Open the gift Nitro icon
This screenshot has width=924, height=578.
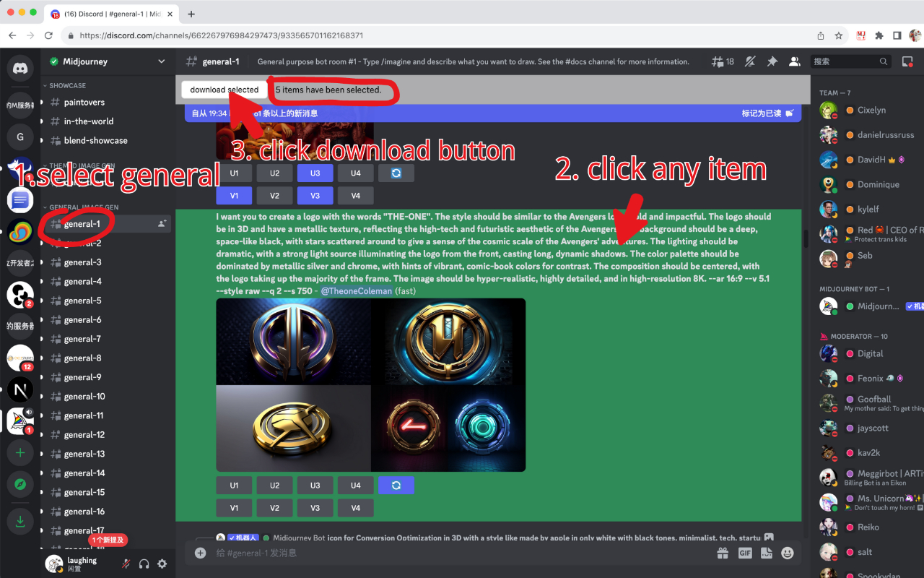(723, 553)
